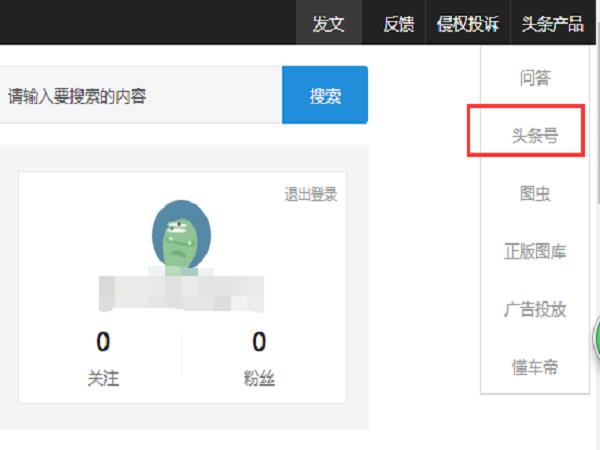
Task: Choose 图虫 in the product list
Action: [535, 193]
